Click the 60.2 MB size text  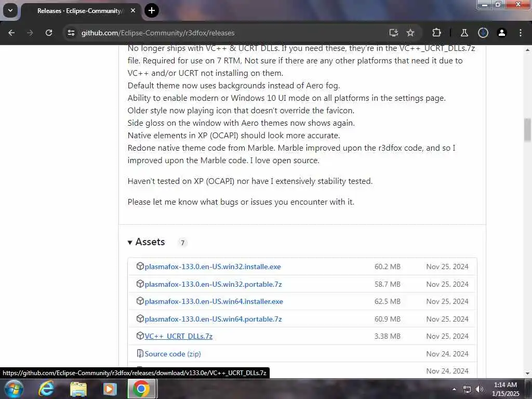coord(388,267)
